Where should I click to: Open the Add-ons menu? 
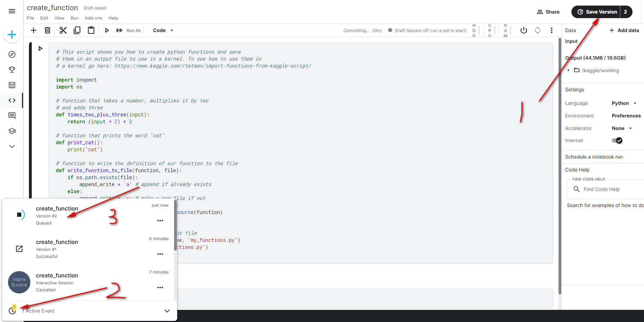click(x=93, y=18)
